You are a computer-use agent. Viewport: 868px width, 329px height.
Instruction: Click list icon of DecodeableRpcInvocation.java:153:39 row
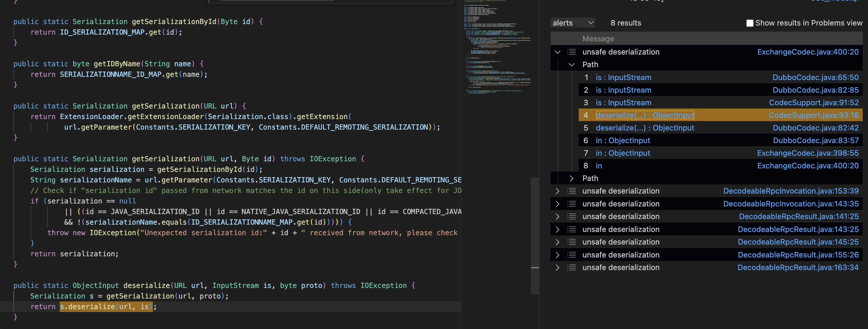coord(571,191)
